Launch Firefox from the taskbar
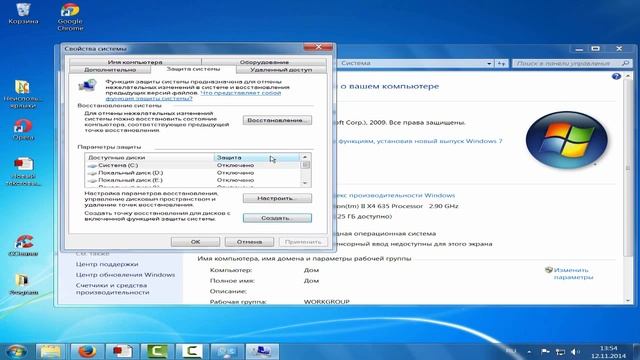The height and width of the screenshot is (360, 640). point(87,351)
